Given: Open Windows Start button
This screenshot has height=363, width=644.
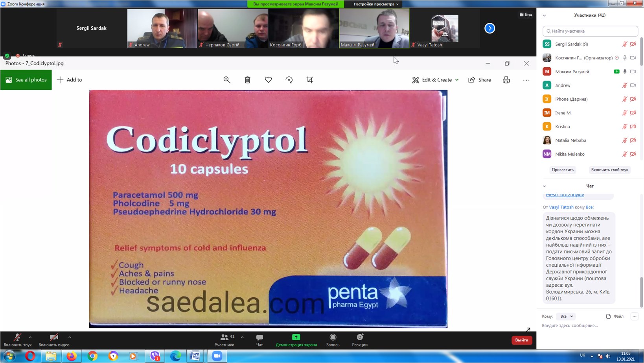Looking at the screenshot, I should 9,356.
